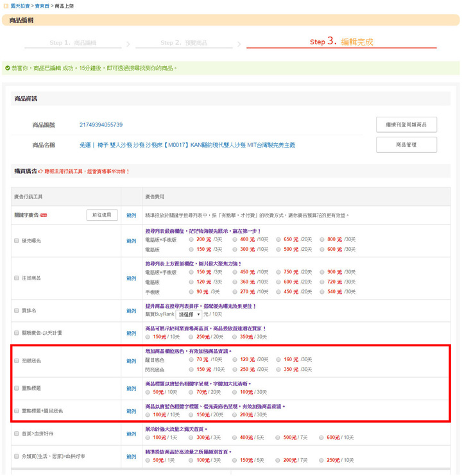The image size is (462, 476).
Task: Click the 繼續刊登同類商品 button
Action: pyautogui.click(x=406, y=124)
